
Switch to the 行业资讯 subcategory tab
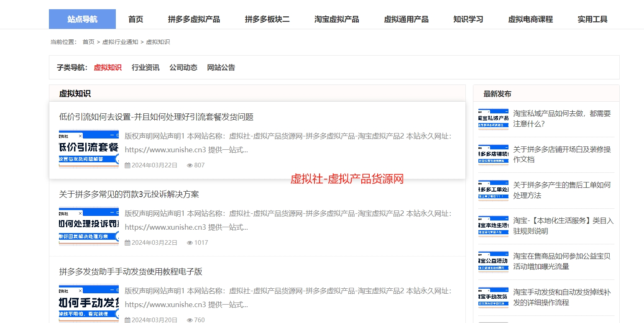point(145,67)
